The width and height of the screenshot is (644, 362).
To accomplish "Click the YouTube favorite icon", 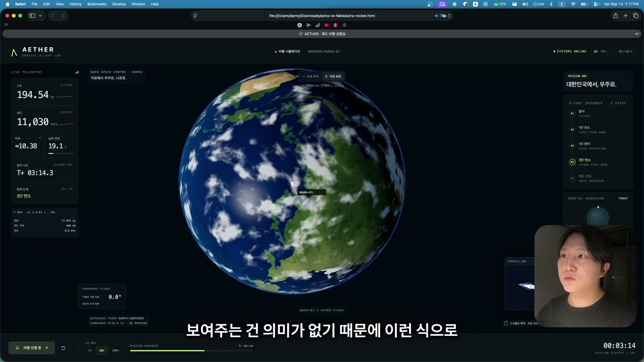I will coord(327,25).
